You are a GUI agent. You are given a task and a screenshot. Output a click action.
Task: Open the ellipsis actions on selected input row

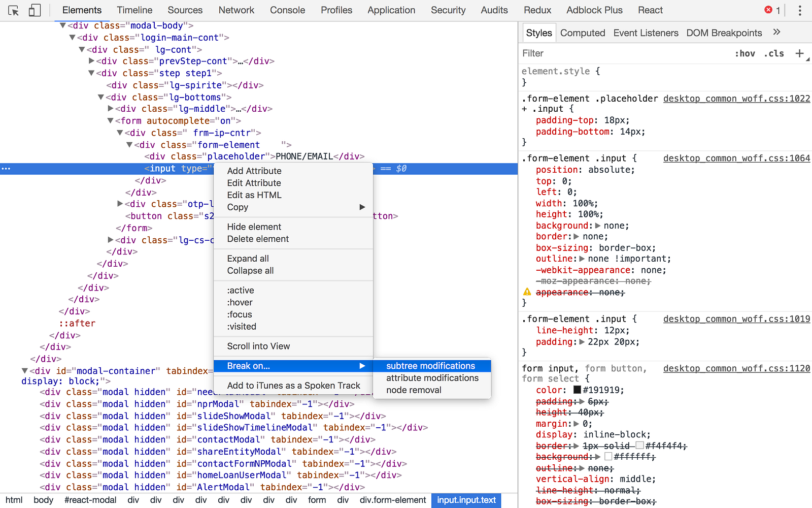pyautogui.click(x=6, y=169)
